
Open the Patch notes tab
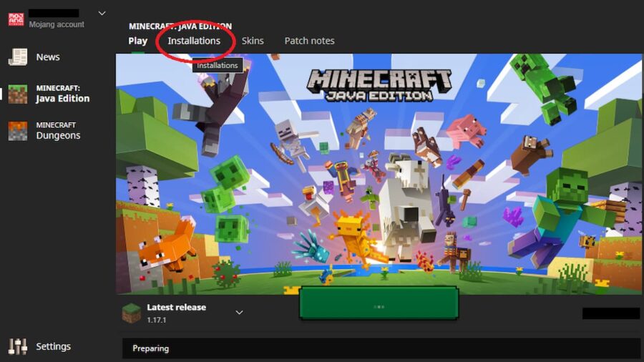click(309, 41)
